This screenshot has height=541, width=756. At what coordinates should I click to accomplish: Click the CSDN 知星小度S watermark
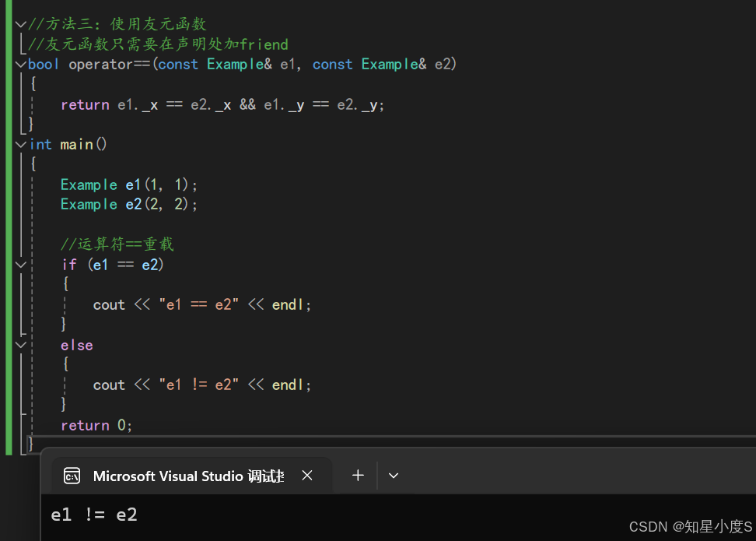click(x=690, y=527)
